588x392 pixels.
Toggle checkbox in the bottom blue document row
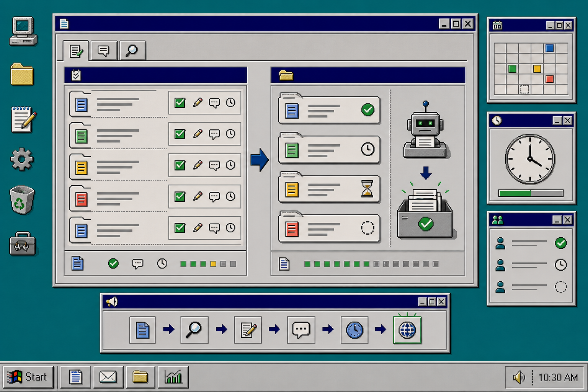[x=180, y=228]
